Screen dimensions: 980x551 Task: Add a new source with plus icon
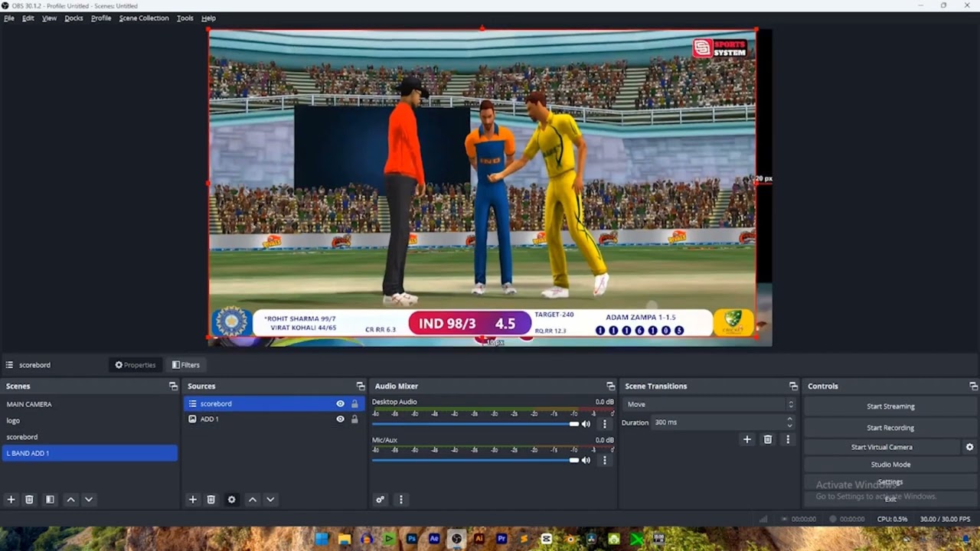[x=193, y=500]
